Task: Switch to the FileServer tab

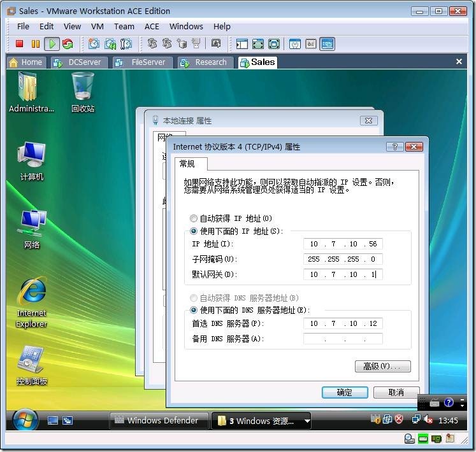Action: 143,62
